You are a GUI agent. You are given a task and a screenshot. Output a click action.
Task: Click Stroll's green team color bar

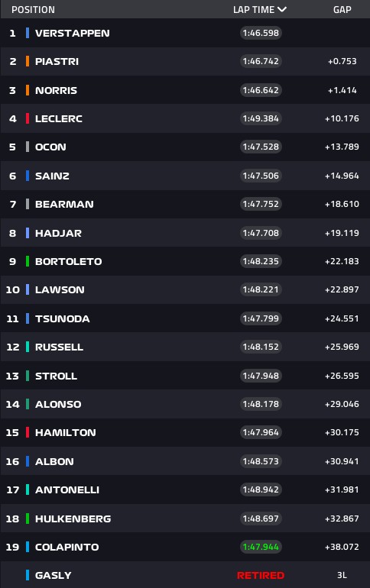(28, 376)
